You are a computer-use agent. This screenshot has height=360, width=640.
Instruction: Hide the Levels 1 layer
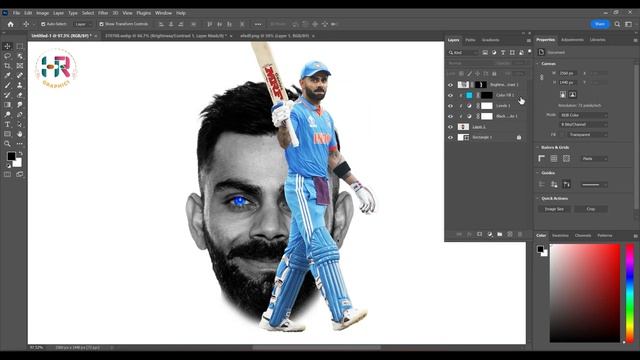[451, 106]
